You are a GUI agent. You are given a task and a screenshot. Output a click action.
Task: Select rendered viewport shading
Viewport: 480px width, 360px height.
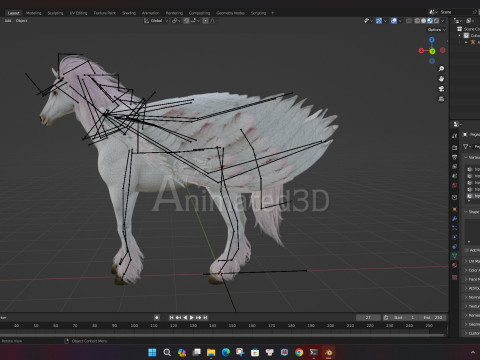pos(436,21)
